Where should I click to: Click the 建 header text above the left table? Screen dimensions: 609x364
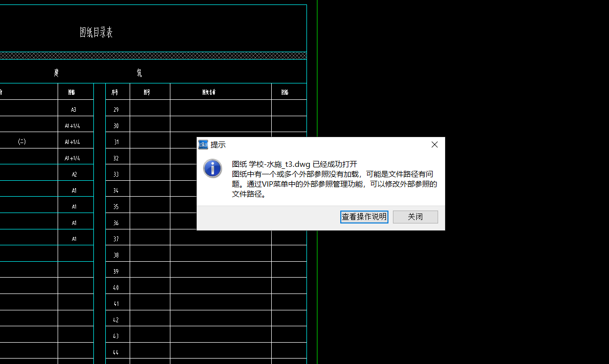pos(55,73)
